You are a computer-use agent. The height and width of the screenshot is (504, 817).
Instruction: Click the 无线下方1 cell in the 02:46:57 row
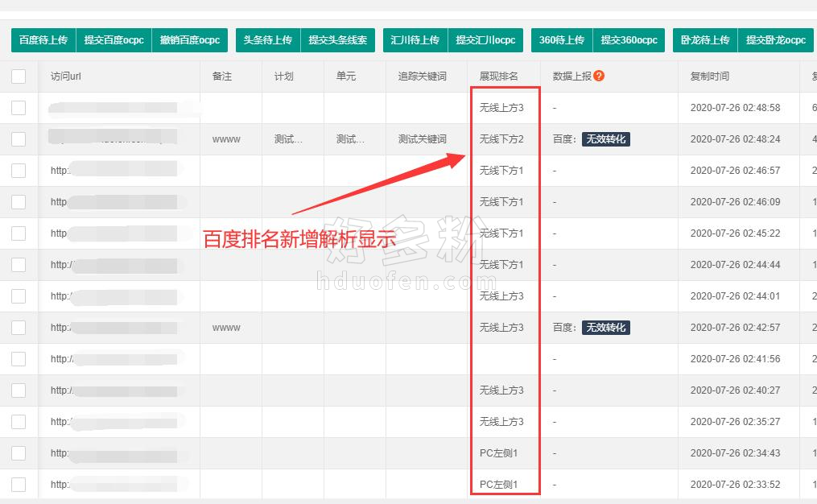pos(501,171)
